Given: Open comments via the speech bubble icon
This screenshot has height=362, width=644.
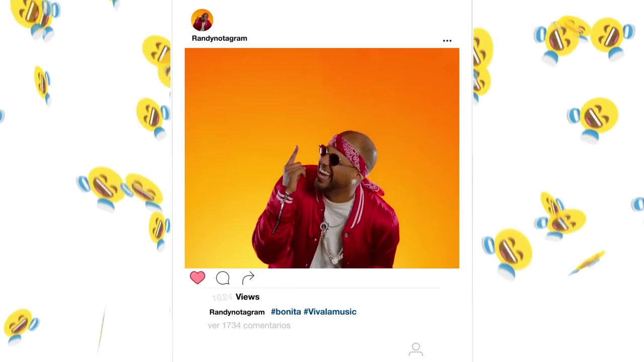Looking at the screenshot, I should pyautogui.click(x=222, y=278).
